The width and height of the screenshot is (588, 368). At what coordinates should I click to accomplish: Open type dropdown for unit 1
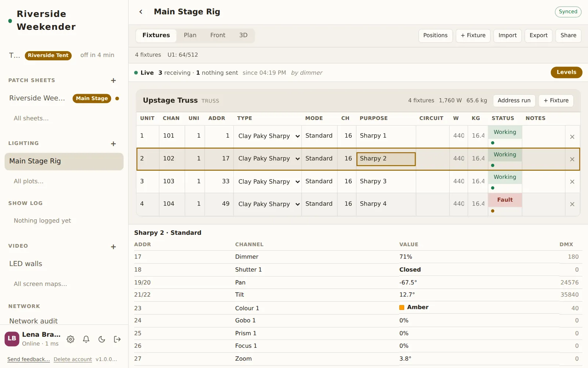click(268, 136)
